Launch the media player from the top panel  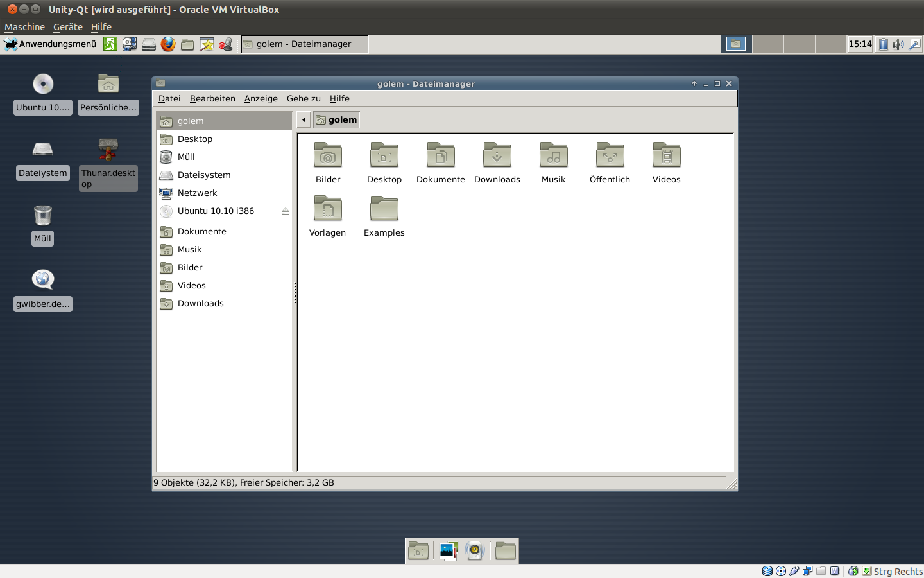(129, 44)
